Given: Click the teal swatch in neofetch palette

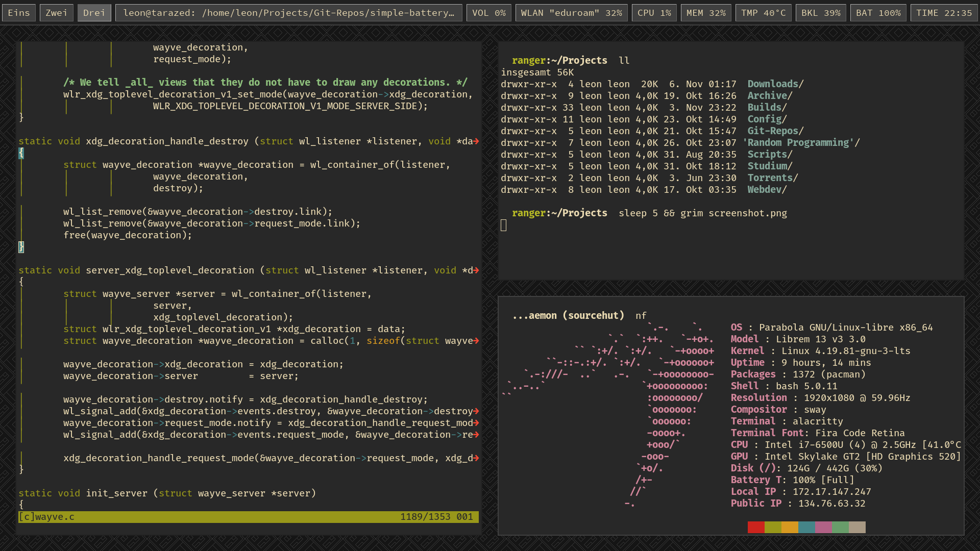Looking at the screenshot, I should coord(806,527).
